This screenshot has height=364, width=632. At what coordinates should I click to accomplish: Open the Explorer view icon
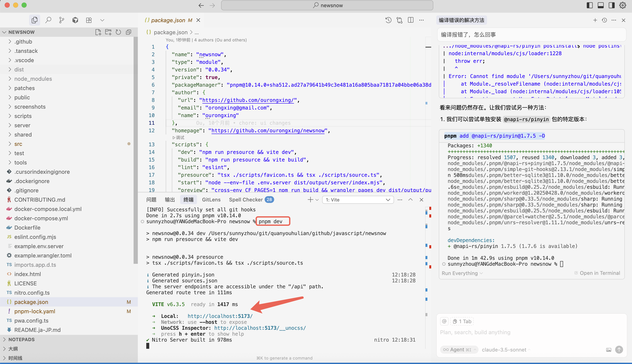click(x=34, y=20)
